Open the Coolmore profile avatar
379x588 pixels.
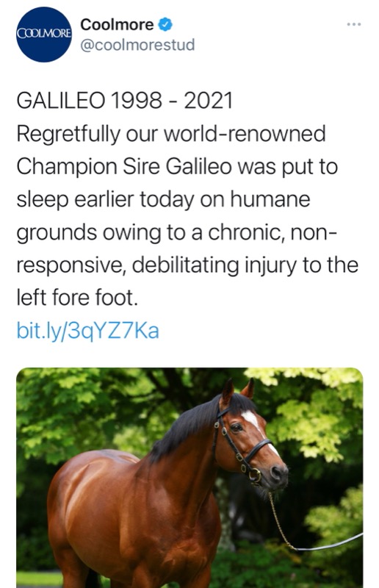coord(44,34)
